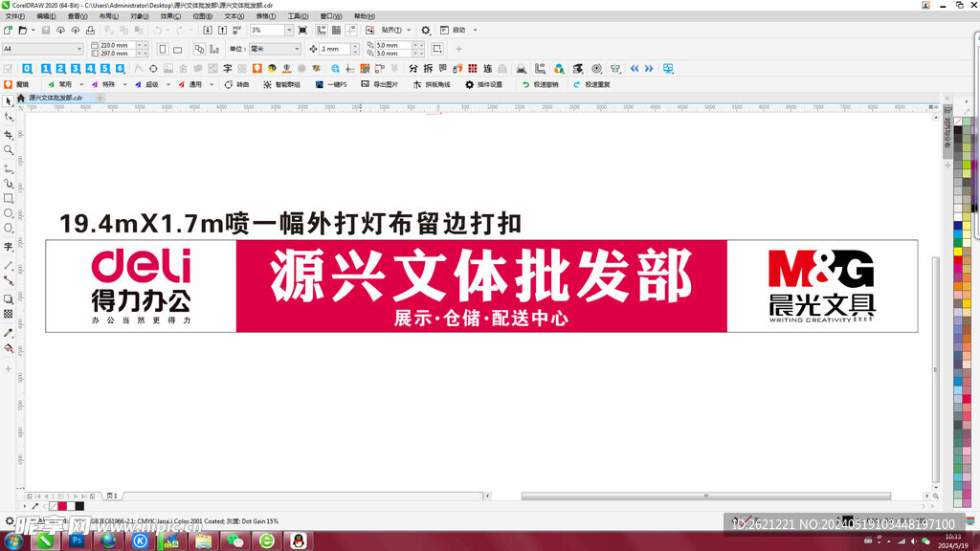Select portrait page orientation
980x551 pixels.
click(x=163, y=49)
